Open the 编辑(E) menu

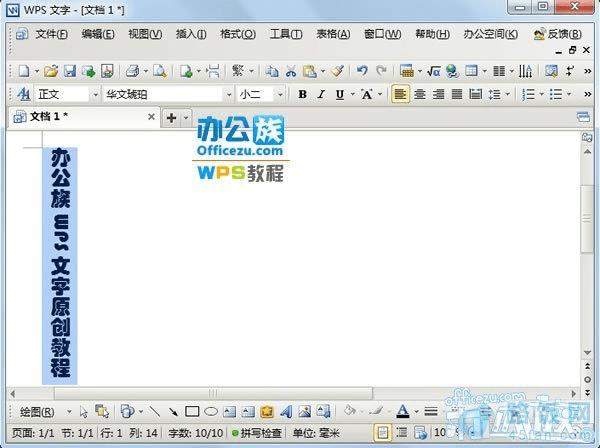tap(98, 34)
